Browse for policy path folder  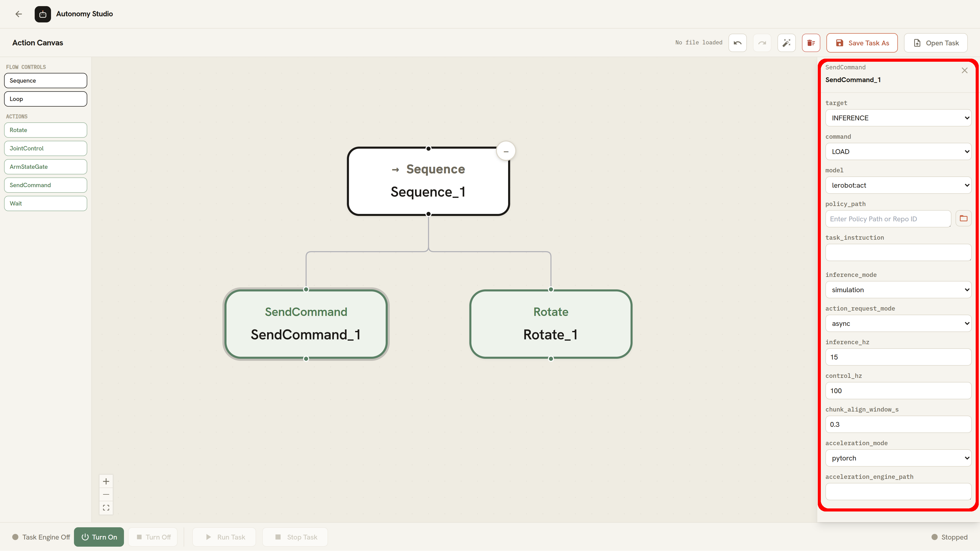click(963, 218)
